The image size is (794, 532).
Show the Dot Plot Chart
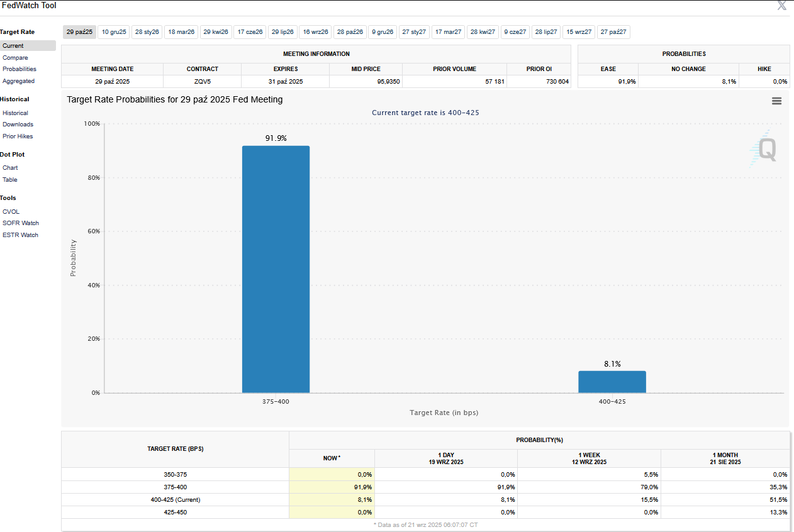(x=10, y=168)
